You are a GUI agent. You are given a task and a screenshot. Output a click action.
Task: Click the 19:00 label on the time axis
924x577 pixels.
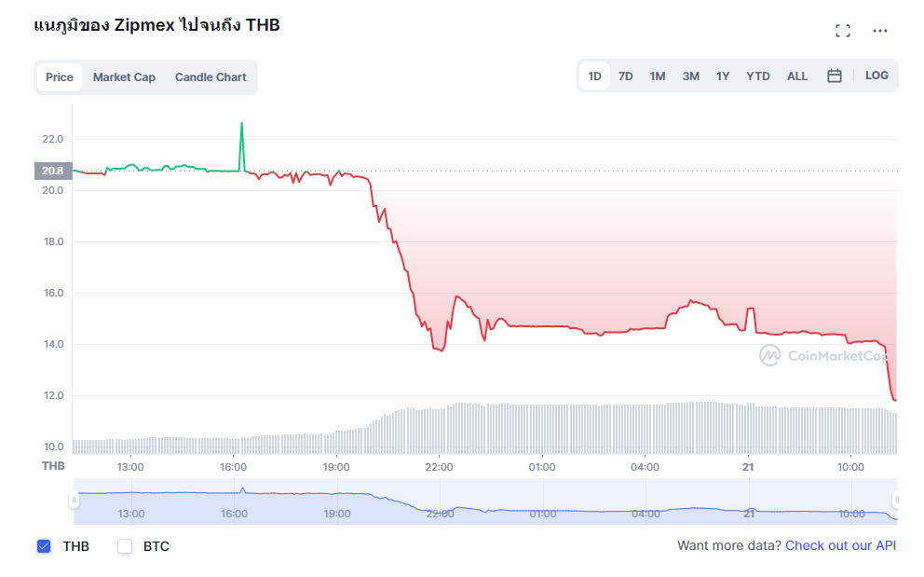336,467
